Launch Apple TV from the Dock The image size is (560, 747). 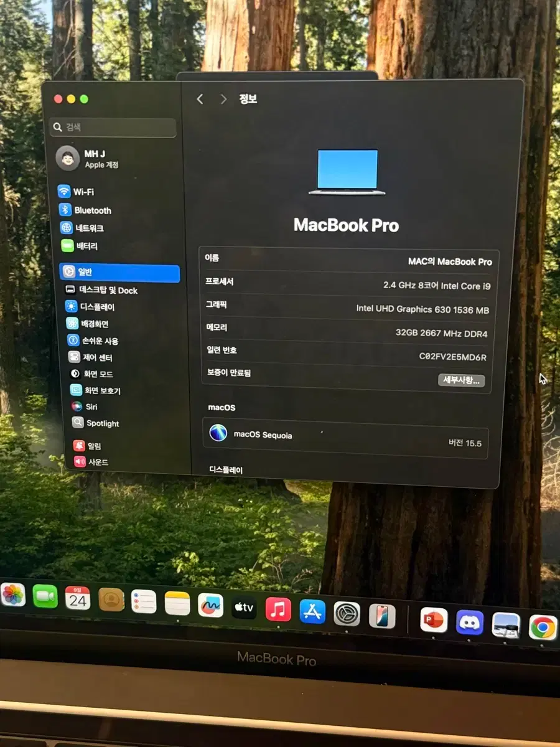pyautogui.click(x=244, y=607)
